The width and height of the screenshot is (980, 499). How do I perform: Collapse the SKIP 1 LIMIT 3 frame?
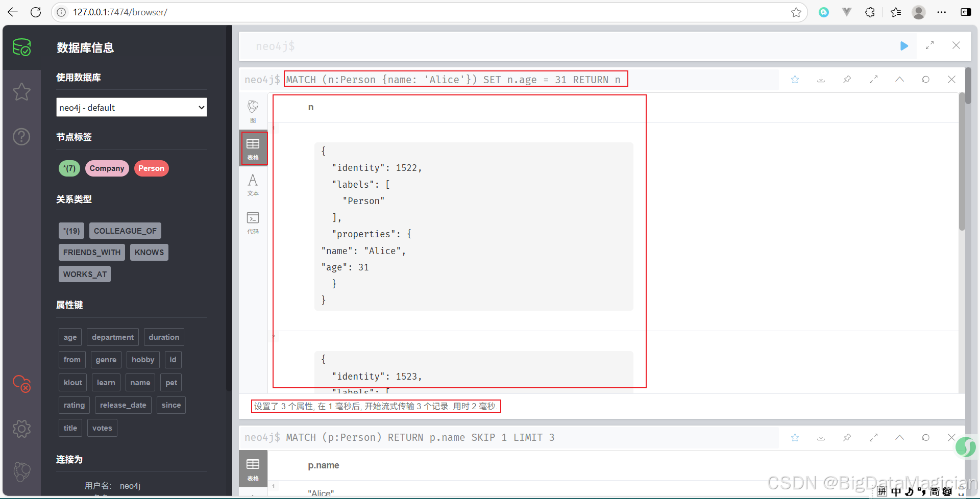coord(899,438)
